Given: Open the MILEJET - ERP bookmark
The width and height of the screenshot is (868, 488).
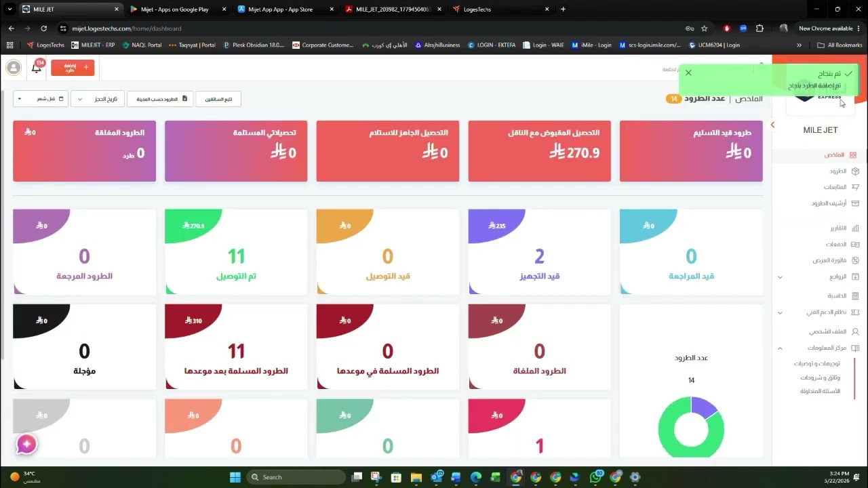Looking at the screenshot, I should 94,45.
